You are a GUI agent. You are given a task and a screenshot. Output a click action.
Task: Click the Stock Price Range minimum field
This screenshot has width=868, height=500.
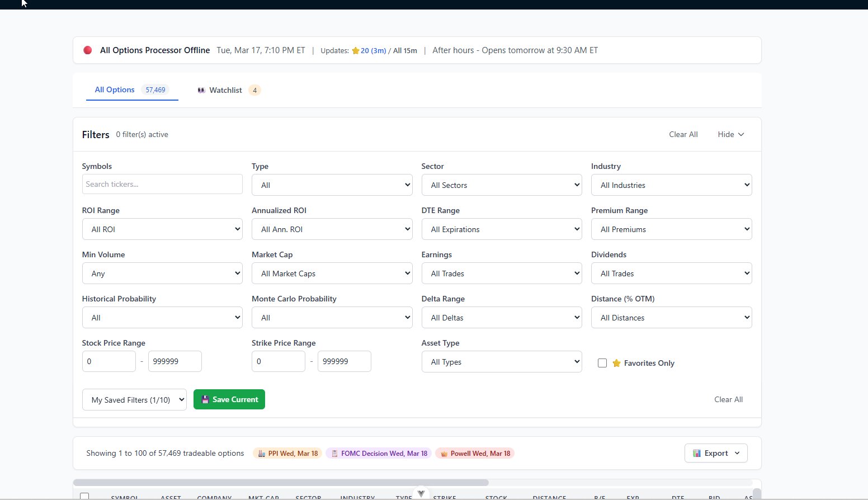point(109,362)
